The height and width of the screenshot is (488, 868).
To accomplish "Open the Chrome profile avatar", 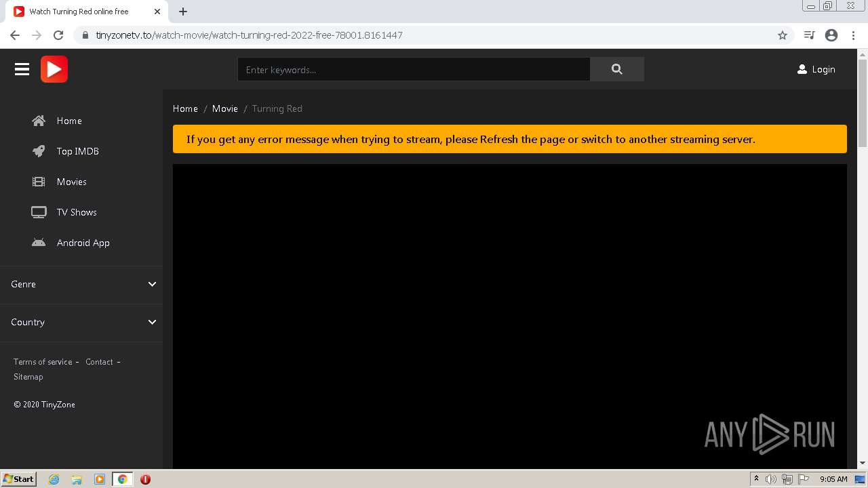I will coord(831,35).
